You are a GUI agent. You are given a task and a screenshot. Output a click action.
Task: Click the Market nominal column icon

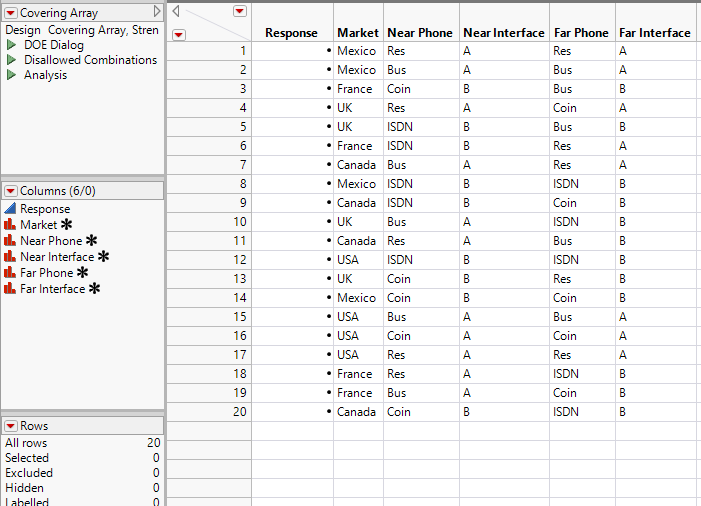(x=11, y=225)
